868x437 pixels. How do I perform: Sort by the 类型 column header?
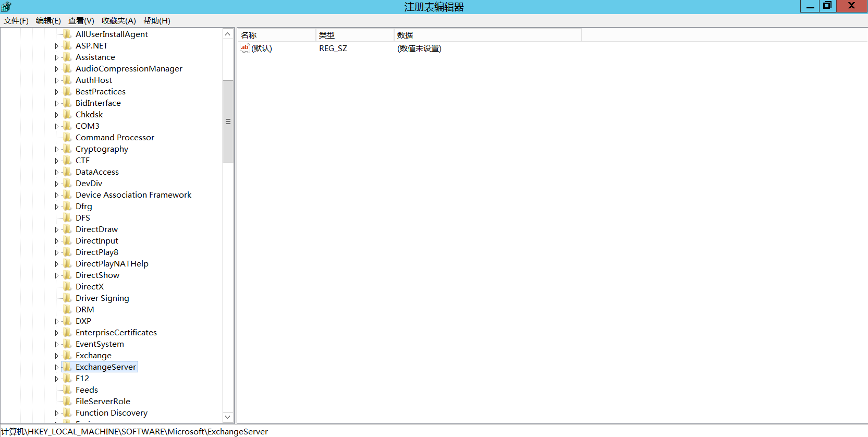(x=355, y=35)
